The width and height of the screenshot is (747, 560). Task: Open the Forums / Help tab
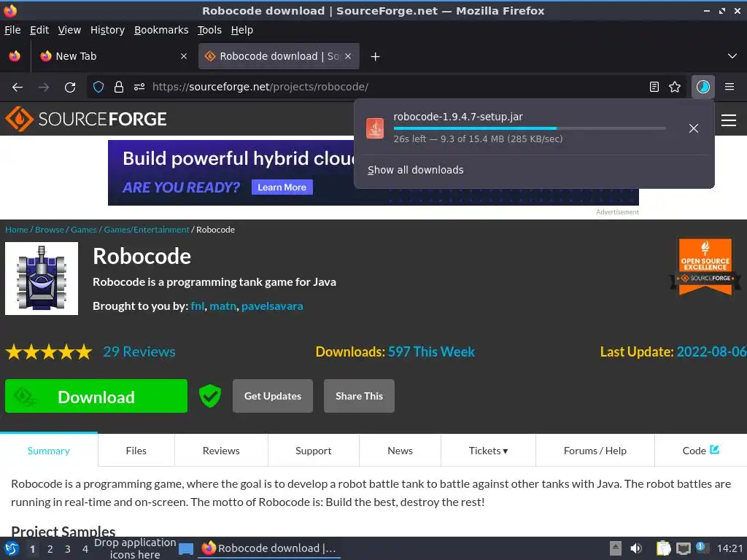(x=595, y=451)
